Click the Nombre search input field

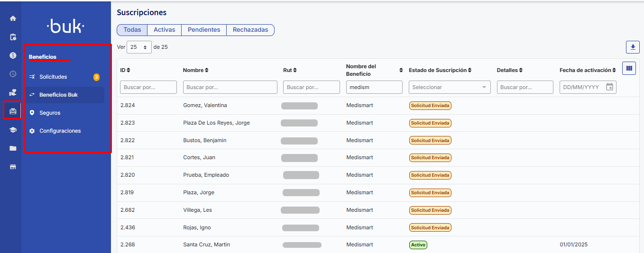pos(230,87)
